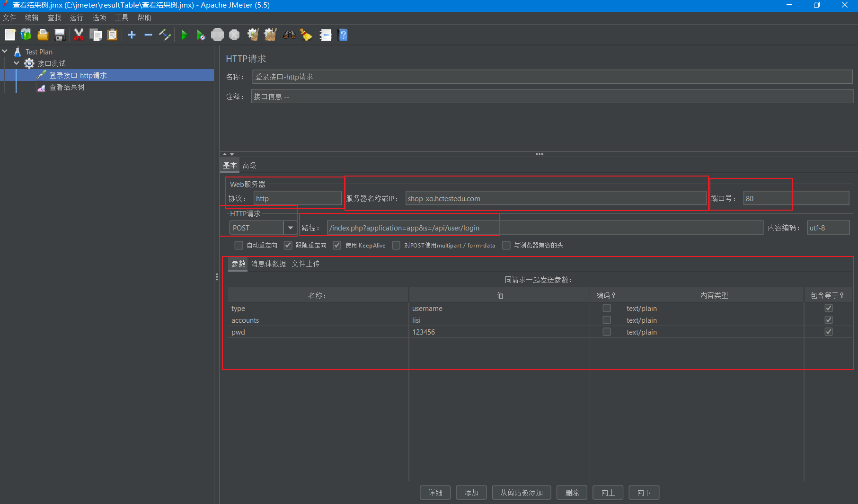Viewport: 858px width, 504px height.
Task: Click the Stop test icon
Action: pos(217,35)
